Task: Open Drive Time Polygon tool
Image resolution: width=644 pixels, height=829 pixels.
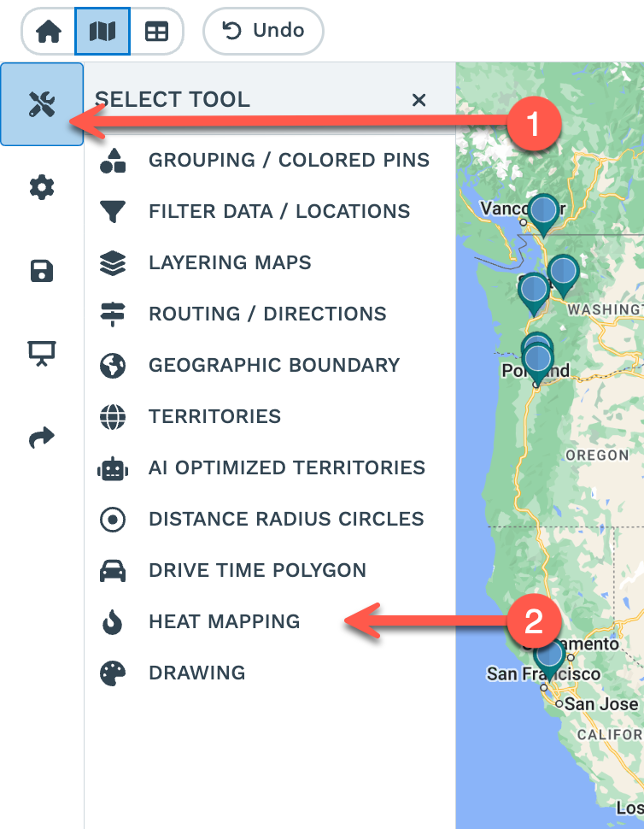Action: 257,570
